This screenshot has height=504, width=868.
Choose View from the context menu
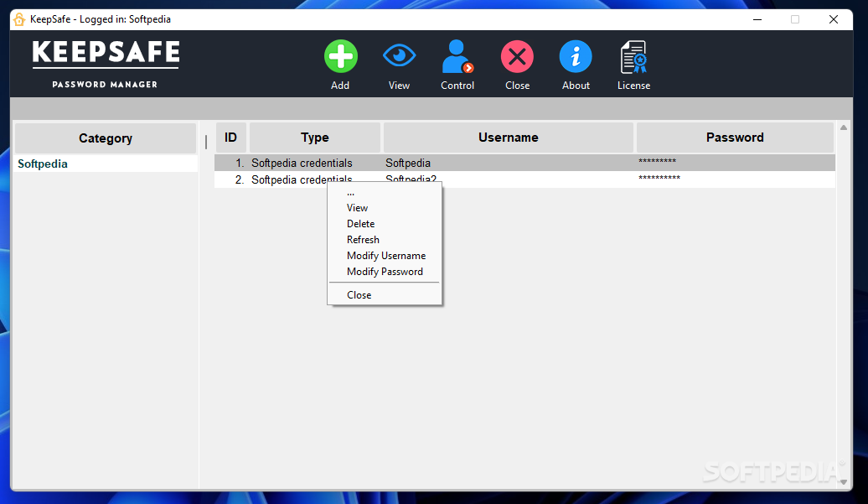(357, 208)
